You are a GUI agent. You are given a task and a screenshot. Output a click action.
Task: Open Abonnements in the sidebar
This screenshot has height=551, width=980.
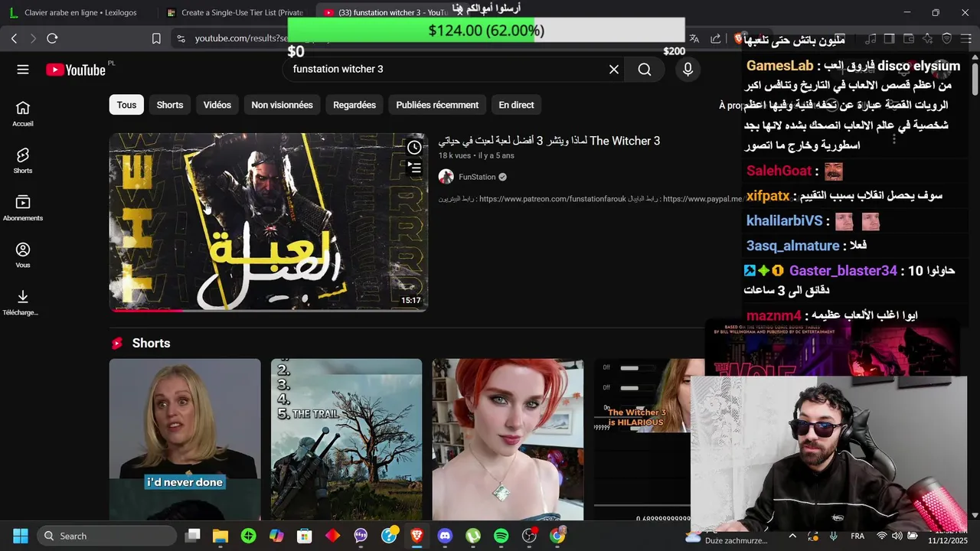pyautogui.click(x=23, y=208)
